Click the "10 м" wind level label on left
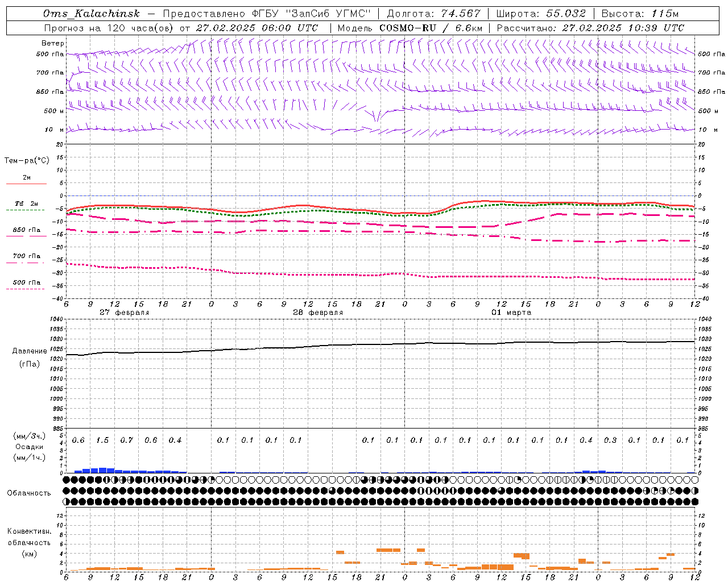The height and width of the screenshot is (582, 728). tap(55, 130)
